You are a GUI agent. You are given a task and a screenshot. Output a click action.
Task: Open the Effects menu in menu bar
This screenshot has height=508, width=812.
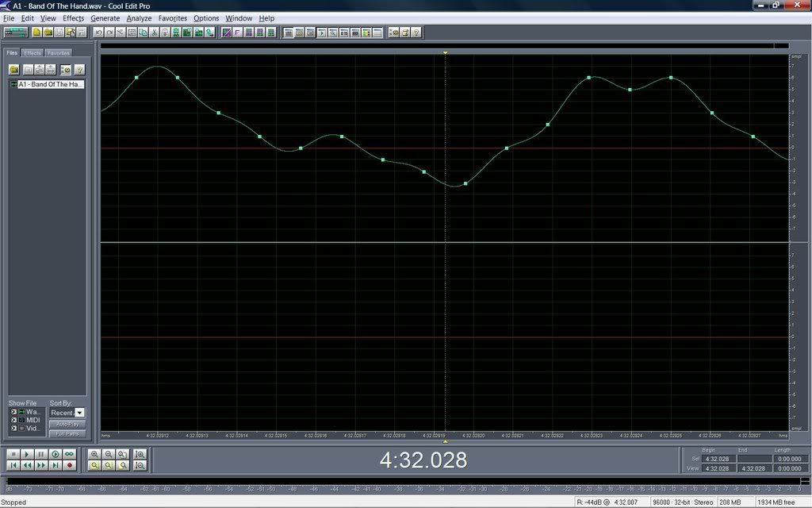pos(73,18)
